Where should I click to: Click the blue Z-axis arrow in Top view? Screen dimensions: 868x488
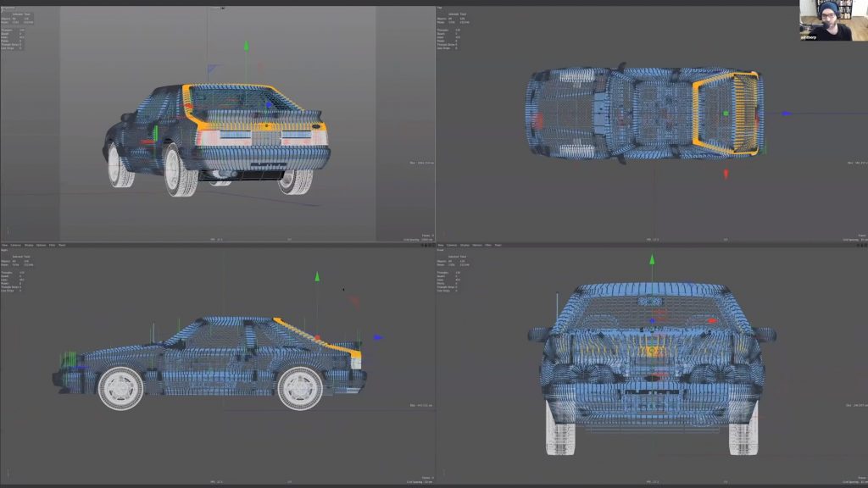pyautogui.click(x=786, y=114)
